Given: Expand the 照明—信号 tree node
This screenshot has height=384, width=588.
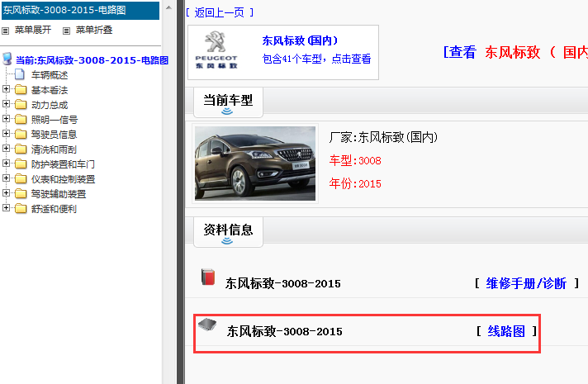Looking at the screenshot, I should click(6, 118).
